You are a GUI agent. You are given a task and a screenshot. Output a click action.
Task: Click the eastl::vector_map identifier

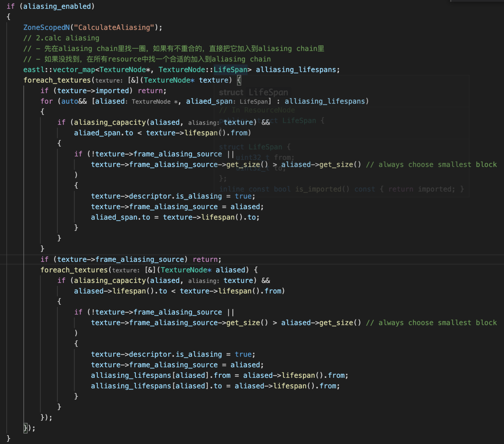pos(59,70)
